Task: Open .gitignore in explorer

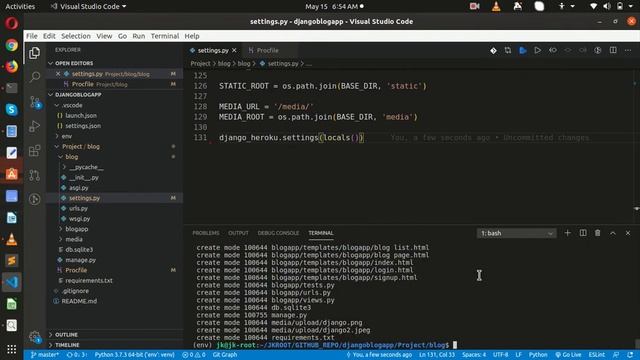Action: click(x=76, y=291)
